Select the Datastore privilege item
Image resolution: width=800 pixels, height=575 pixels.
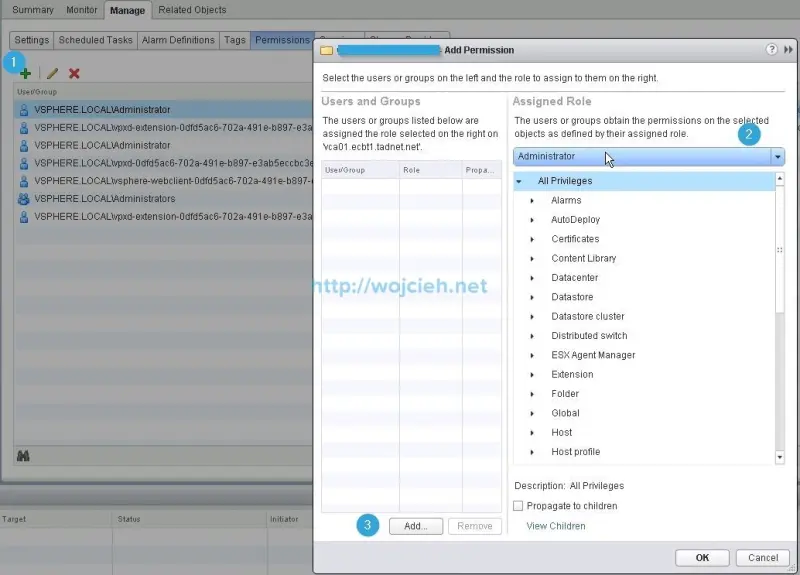[572, 297]
